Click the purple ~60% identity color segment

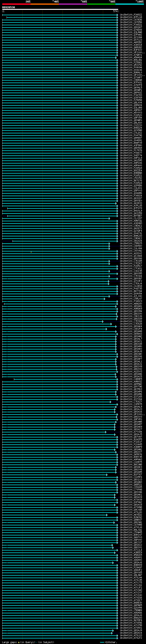(x=73, y=4)
